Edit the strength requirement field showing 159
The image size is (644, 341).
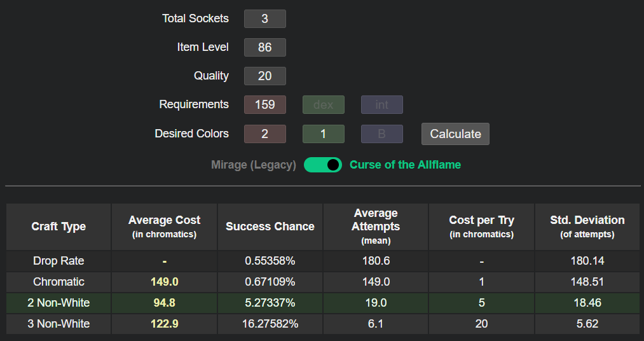pos(265,105)
